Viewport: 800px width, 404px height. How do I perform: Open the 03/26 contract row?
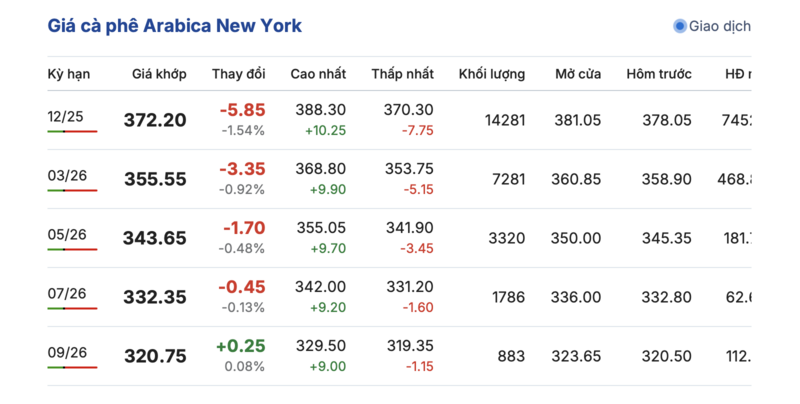click(x=68, y=175)
